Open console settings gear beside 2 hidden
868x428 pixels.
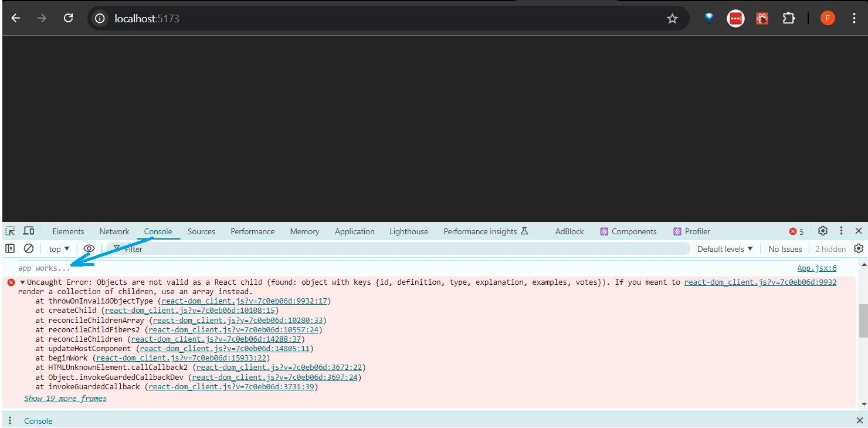pos(859,248)
